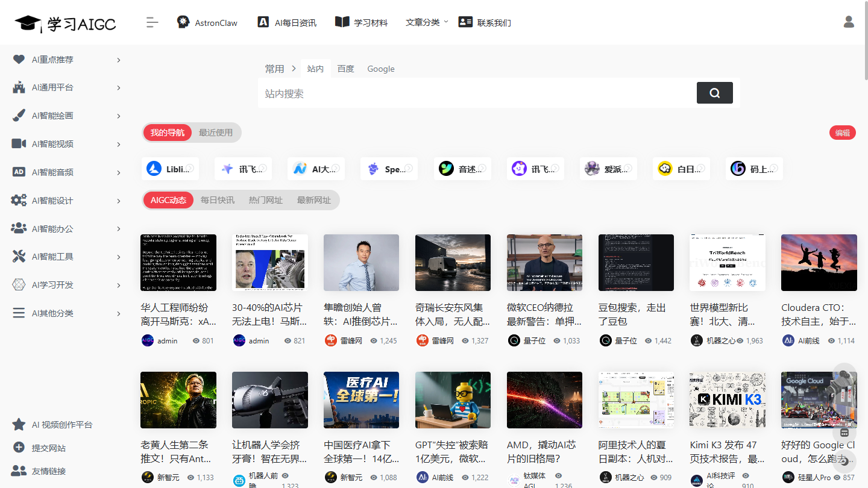Open 友情链接 in the sidebar

[x=39, y=471]
